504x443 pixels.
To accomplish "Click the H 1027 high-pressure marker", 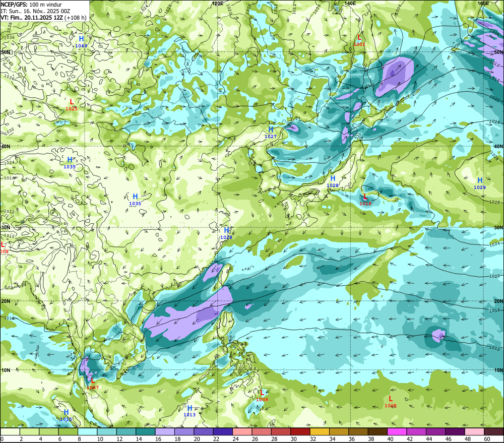I will (271, 133).
